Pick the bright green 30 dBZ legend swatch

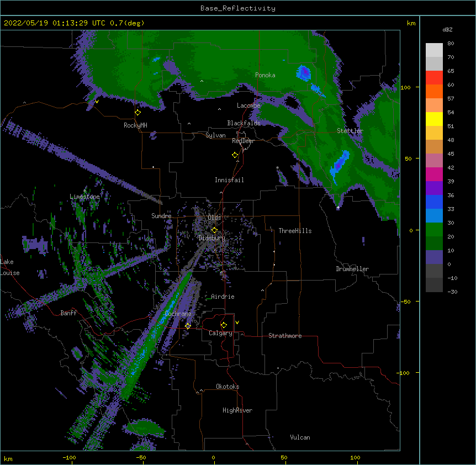434,230
